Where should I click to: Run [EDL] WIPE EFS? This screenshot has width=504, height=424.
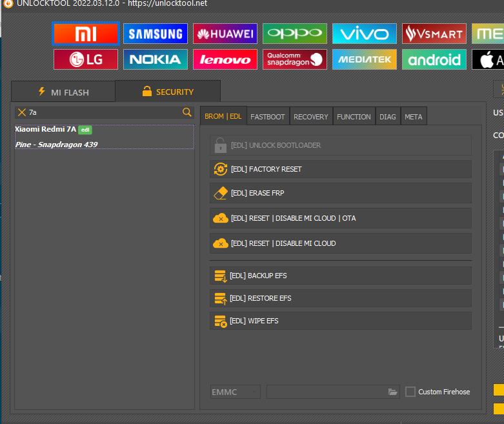pyautogui.click(x=341, y=321)
